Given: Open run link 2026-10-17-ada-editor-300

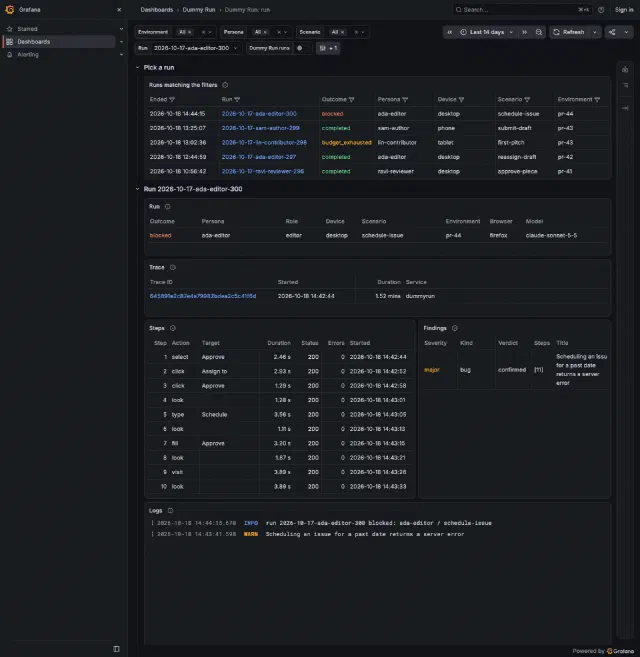Looking at the screenshot, I should 259,114.
